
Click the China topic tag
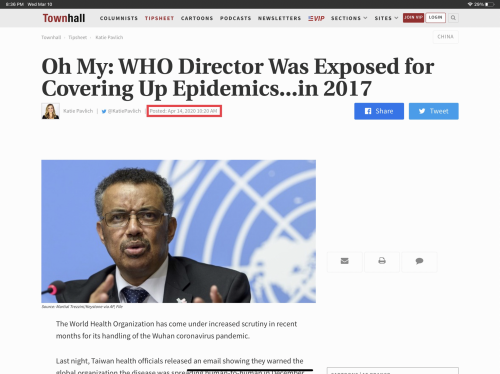446,37
